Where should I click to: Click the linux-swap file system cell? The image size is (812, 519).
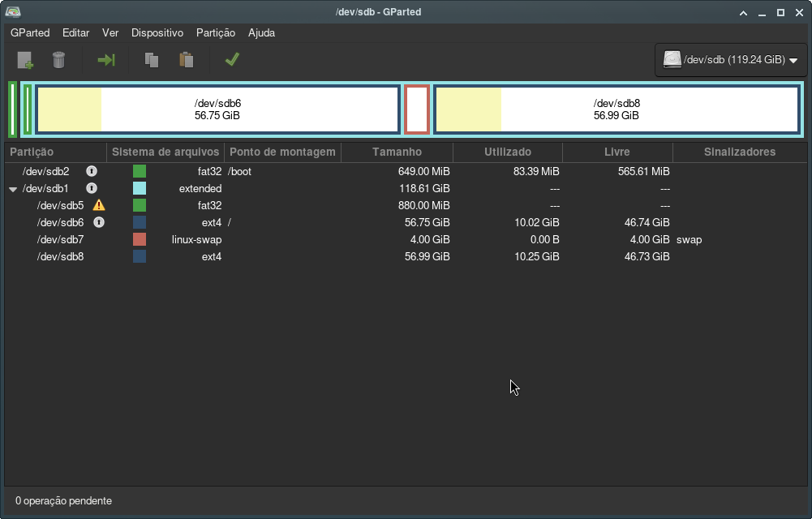pos(197,239)
